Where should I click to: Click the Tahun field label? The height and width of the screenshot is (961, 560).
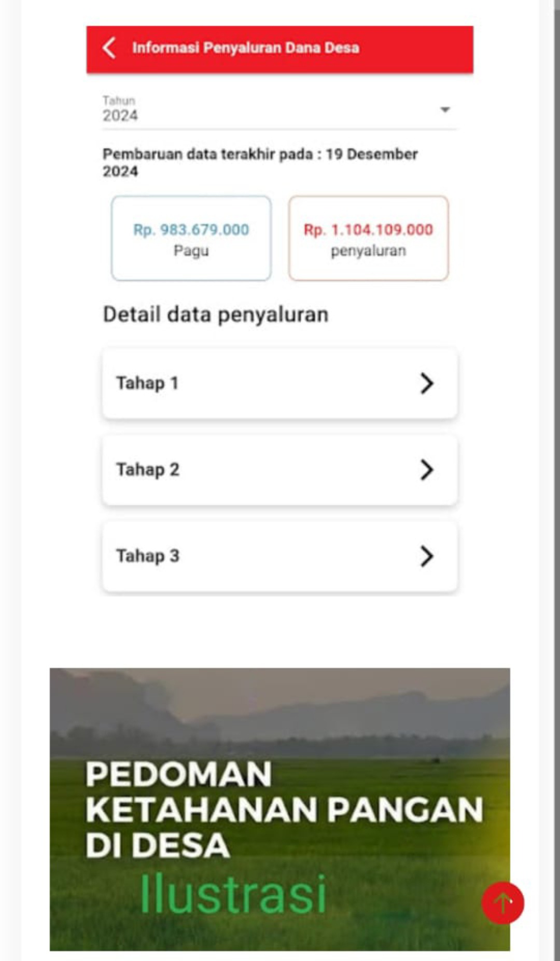click(119, 100)
